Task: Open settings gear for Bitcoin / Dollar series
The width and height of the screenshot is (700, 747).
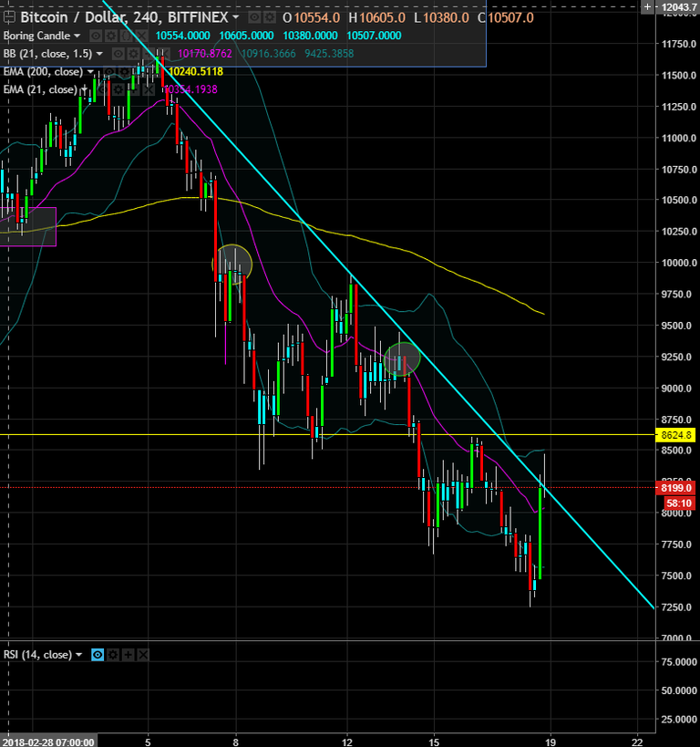Action: coord(270,17)
